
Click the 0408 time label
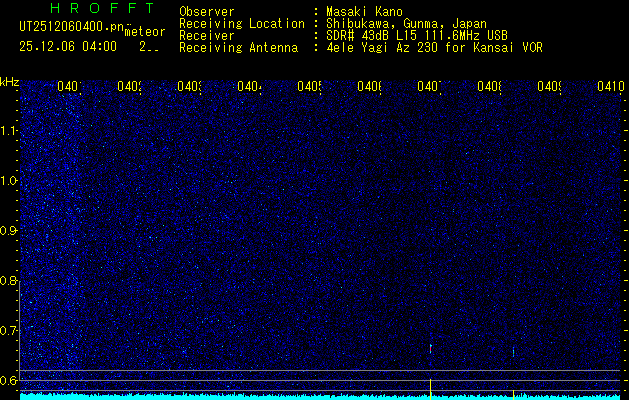click(489, 86)
